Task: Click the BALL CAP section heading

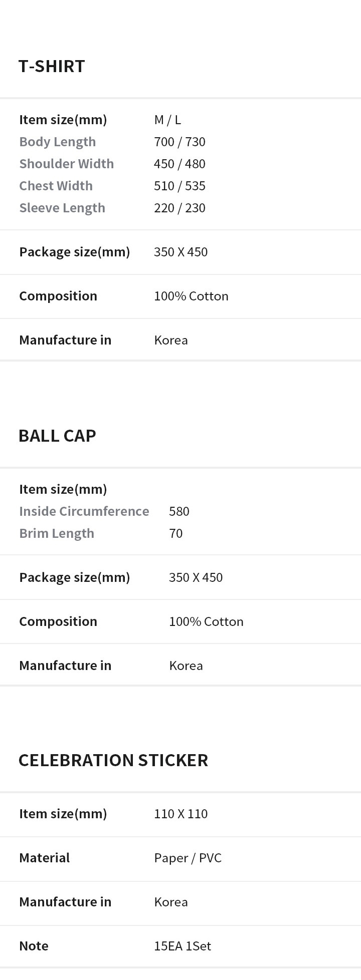Action: click(57, 436)
